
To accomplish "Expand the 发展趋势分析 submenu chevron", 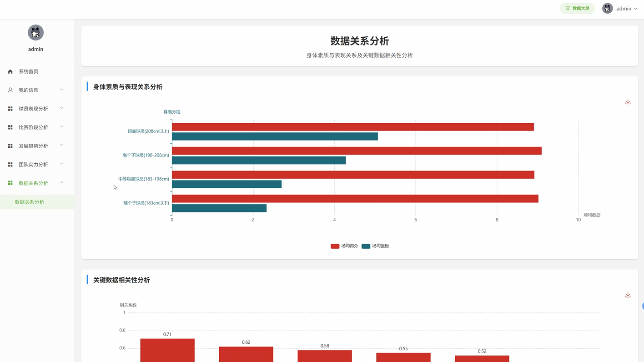I will click(x=62, y=146).
